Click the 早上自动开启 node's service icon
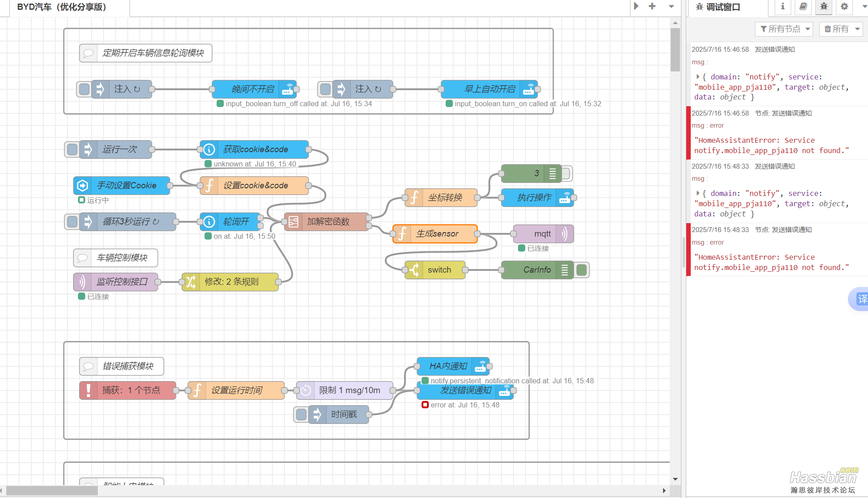This screenshot has width=868, height=498. click(529, 89)
